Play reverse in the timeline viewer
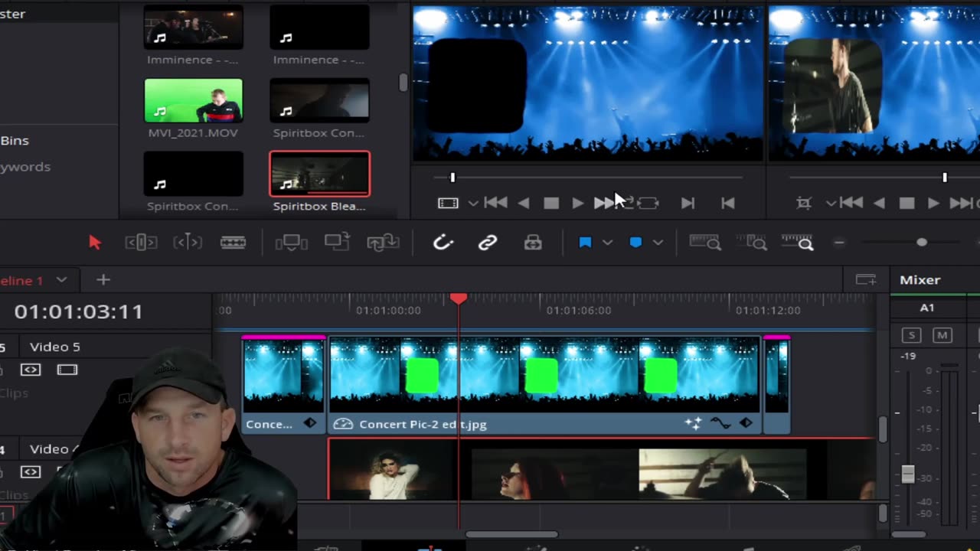 coord(879,203)
